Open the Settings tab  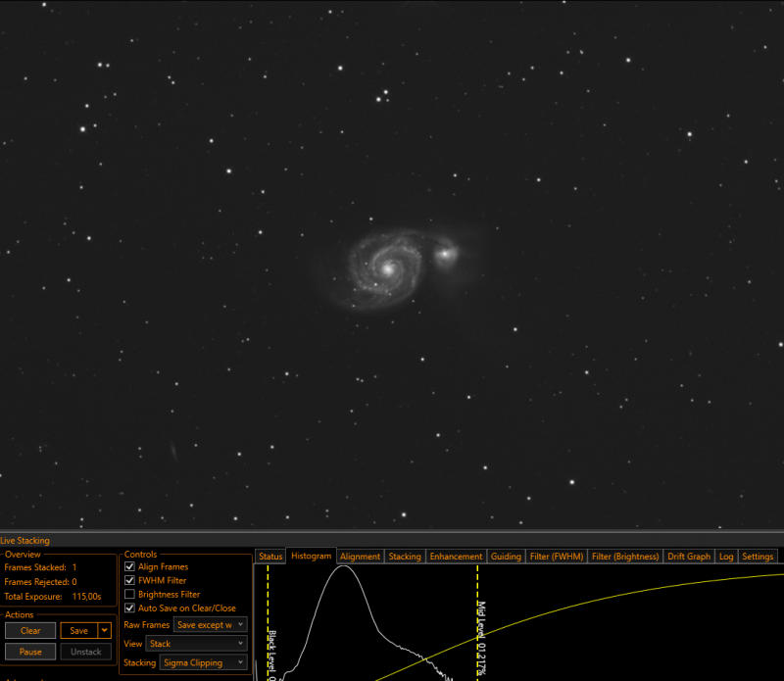coord(758,557)
